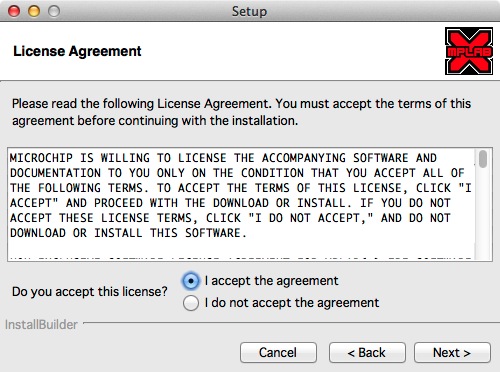The width and height of the screenshot is (500, 372).
Task: Cancel the installation
Action: tap(278, 352)
